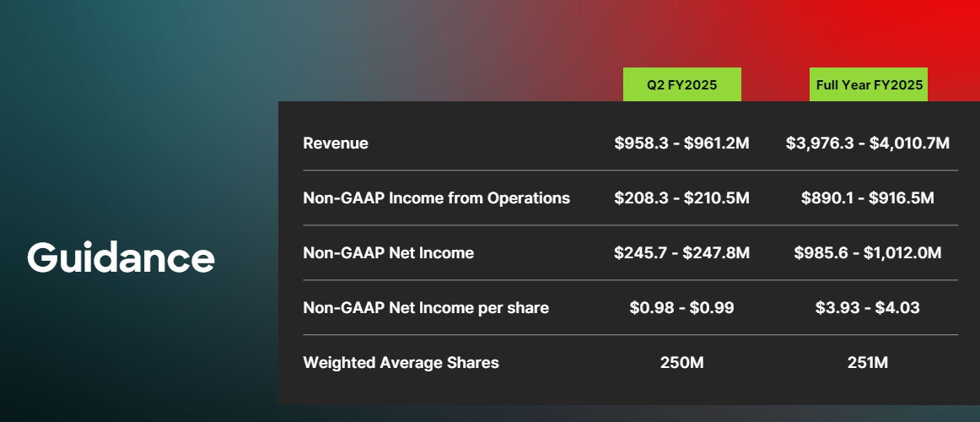Click the Guidance slide title
This screenshot has height=422, width=980.
[x=121, y=257]
